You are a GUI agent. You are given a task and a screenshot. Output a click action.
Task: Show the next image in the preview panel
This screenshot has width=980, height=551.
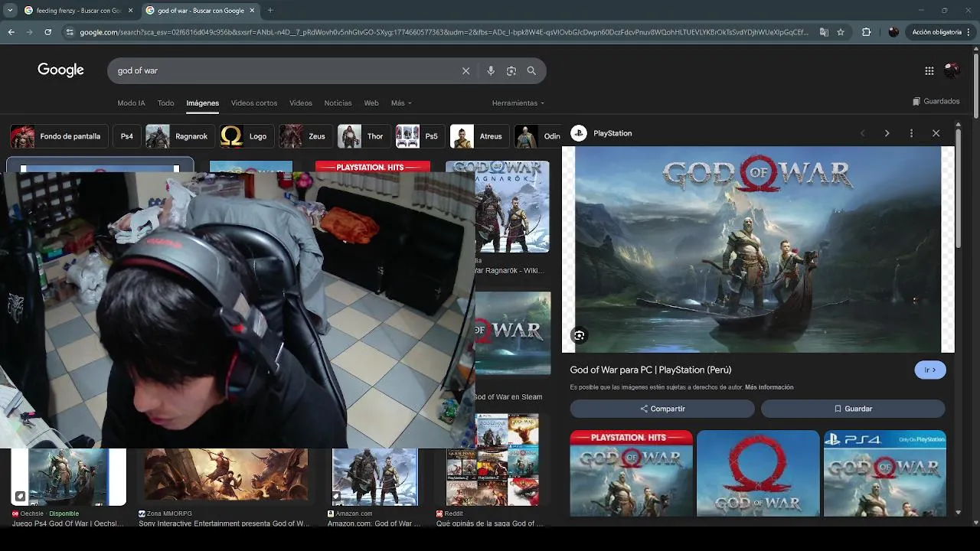[887, 133]
